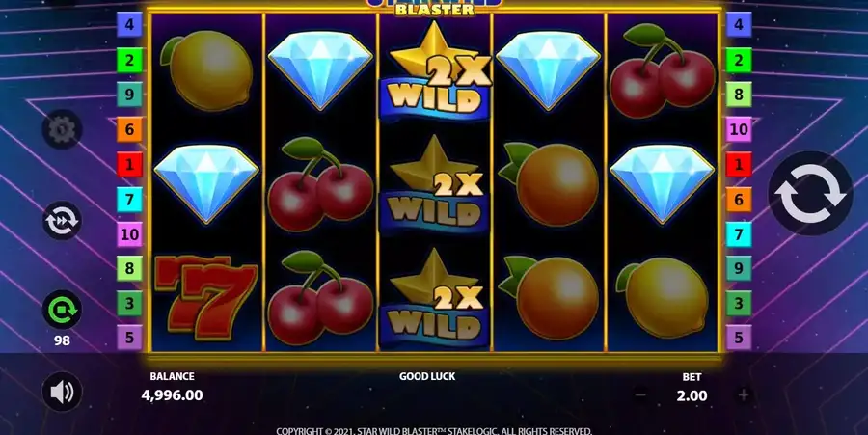Screen dimensions: 868x435
Task: Select payline 4 on the left side
Action: pos(129,25)
